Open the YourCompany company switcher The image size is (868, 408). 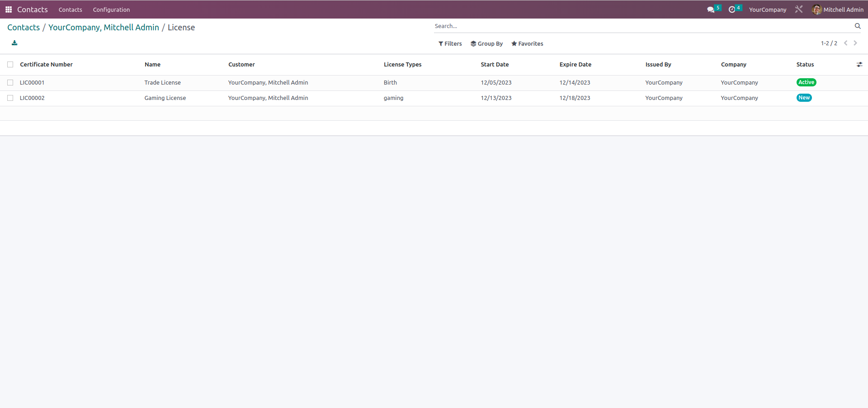(x=768, y=9)
